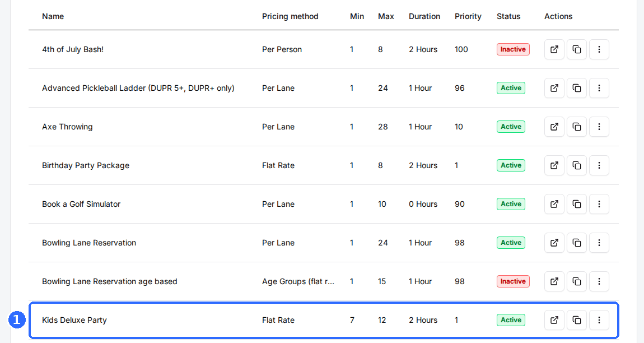Viewport: 644px width, 343px height.
Task: Click the Min column header
Action: [x=357, y=16]
